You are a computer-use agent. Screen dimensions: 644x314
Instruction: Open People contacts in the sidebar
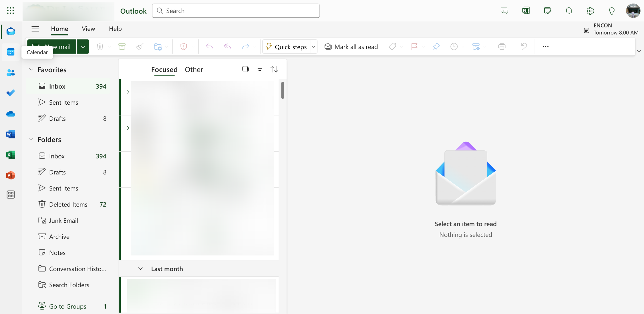[x=11, y=73]
